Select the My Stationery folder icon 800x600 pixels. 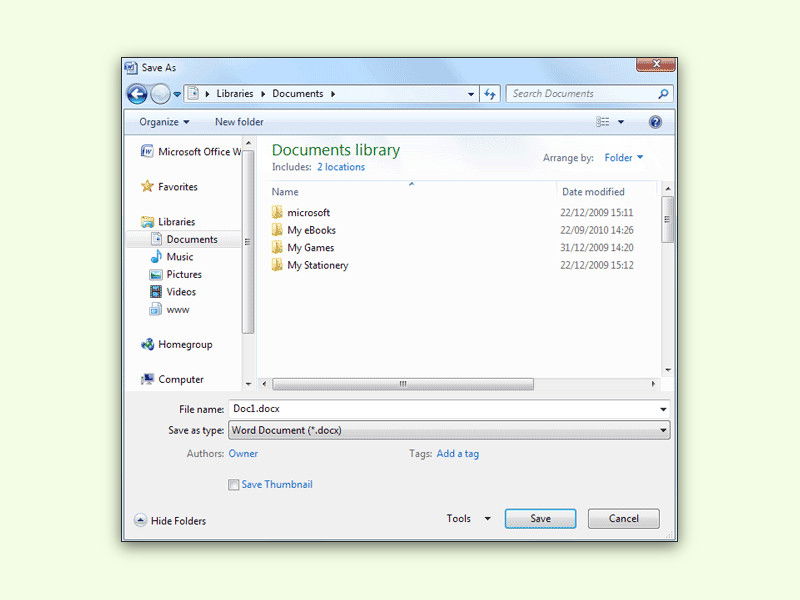[x=277, y=265]
